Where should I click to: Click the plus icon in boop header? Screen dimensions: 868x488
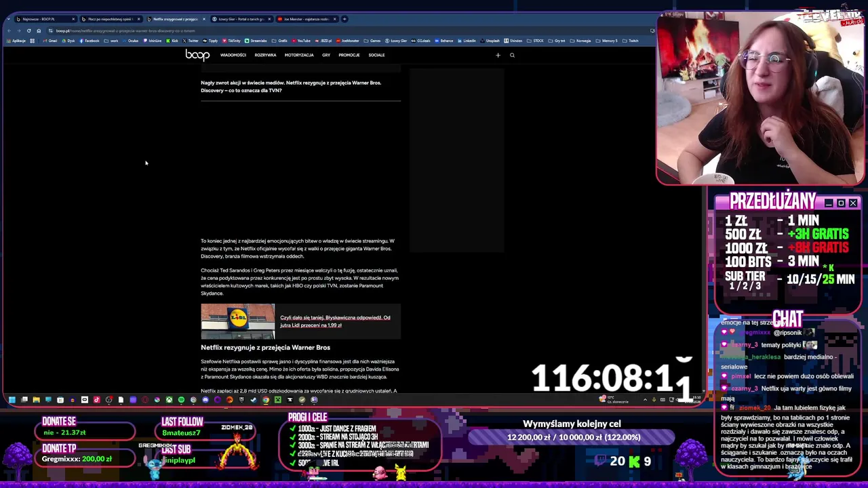pos(498,55)
